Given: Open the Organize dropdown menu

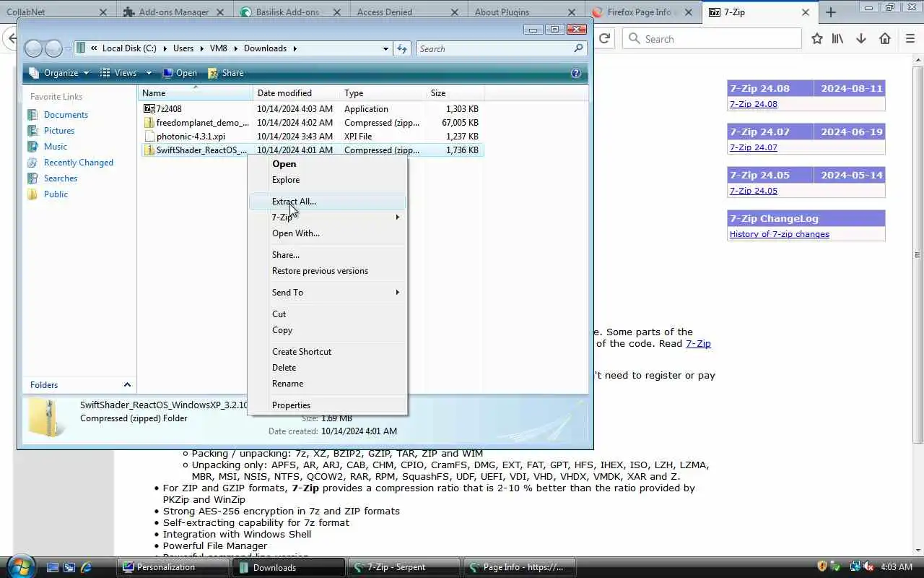Looking at the screenshot, I should point(58,73).
